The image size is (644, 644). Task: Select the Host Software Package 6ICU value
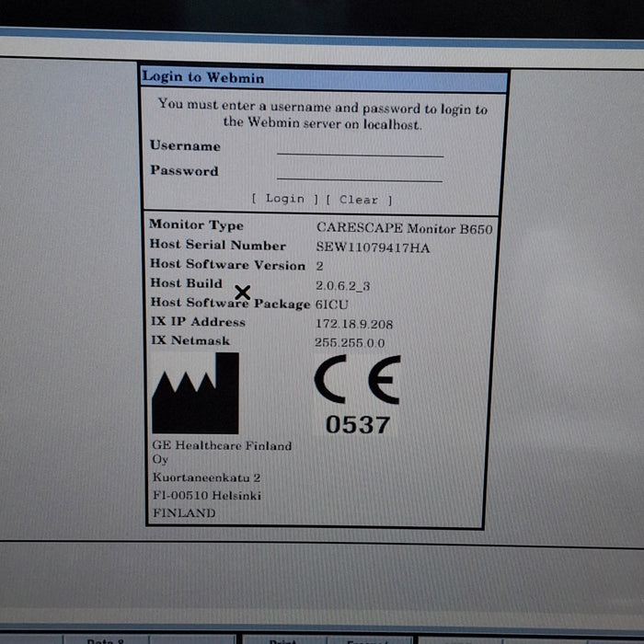pos(331,305)
